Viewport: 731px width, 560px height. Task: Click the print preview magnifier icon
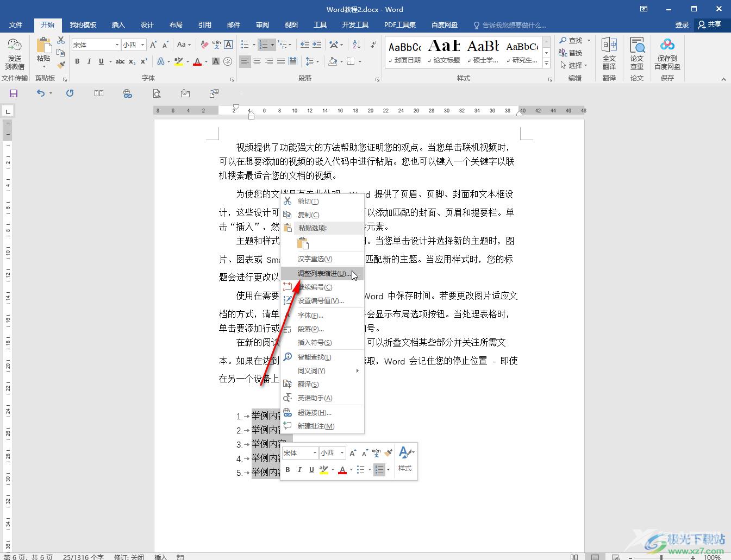tap(157, 93)
